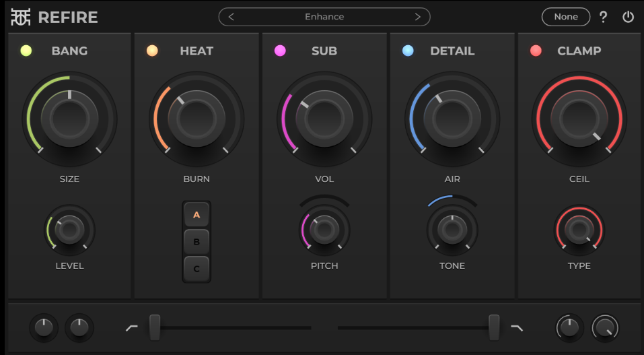Click the centered bottom-right small knob
The height and width of the screenshot is (355, 644).
click(x=570, y=328)
